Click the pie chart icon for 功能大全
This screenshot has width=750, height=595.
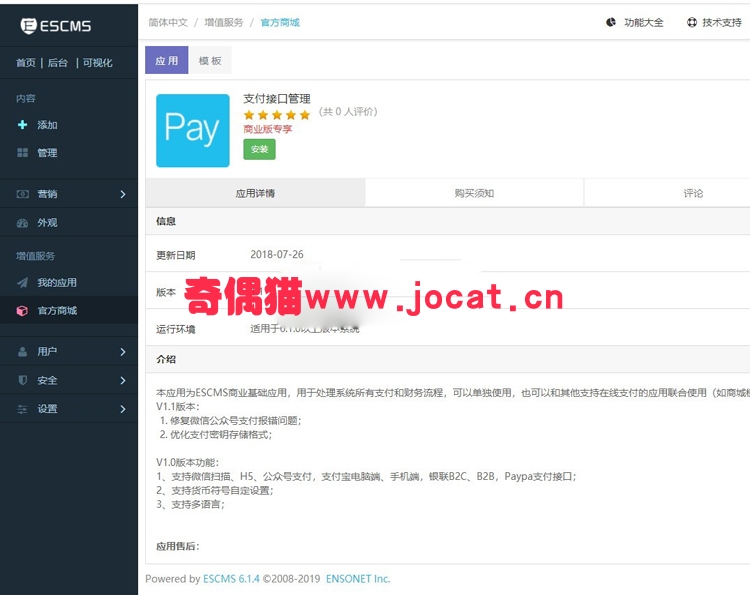click(611, 22)
